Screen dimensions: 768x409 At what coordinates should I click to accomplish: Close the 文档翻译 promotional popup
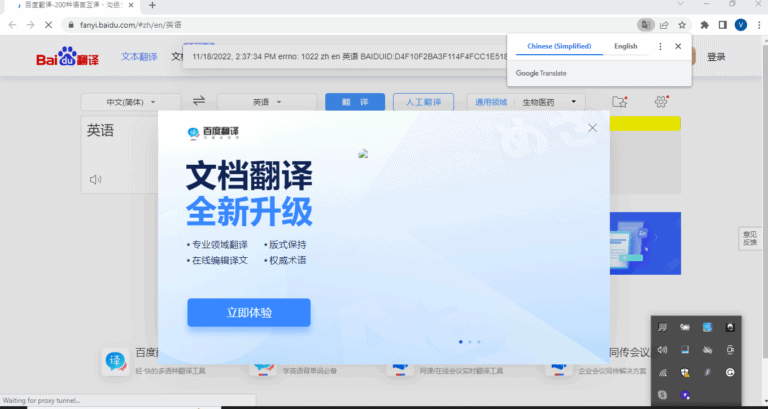[593, 127]
